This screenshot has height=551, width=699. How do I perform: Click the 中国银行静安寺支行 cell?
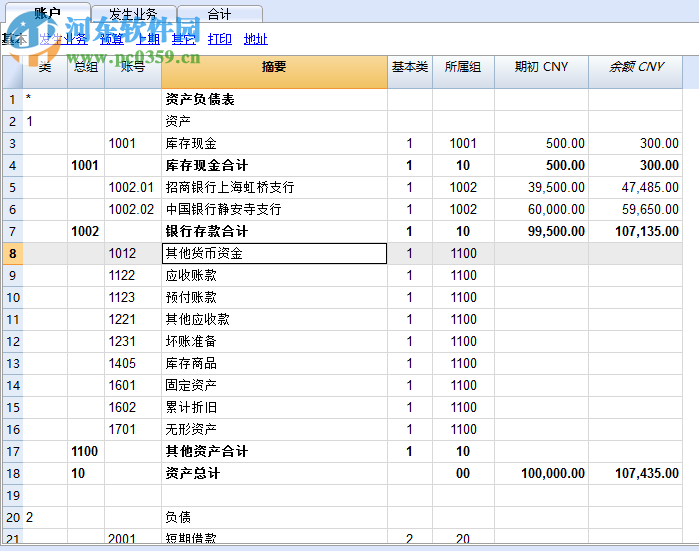pos(274,210)
